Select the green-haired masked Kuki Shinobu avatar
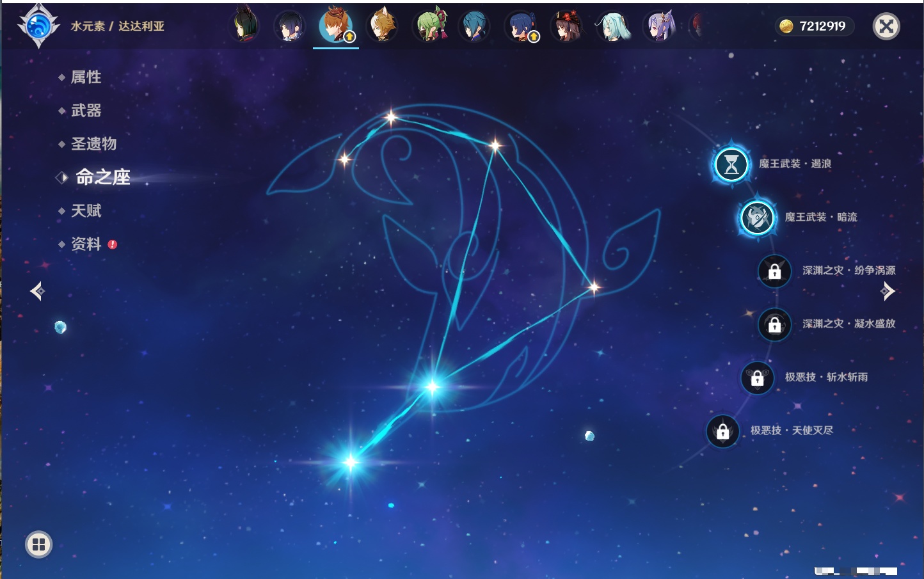The height and width of the screenshot is (579, 924). tap(429, 26)
